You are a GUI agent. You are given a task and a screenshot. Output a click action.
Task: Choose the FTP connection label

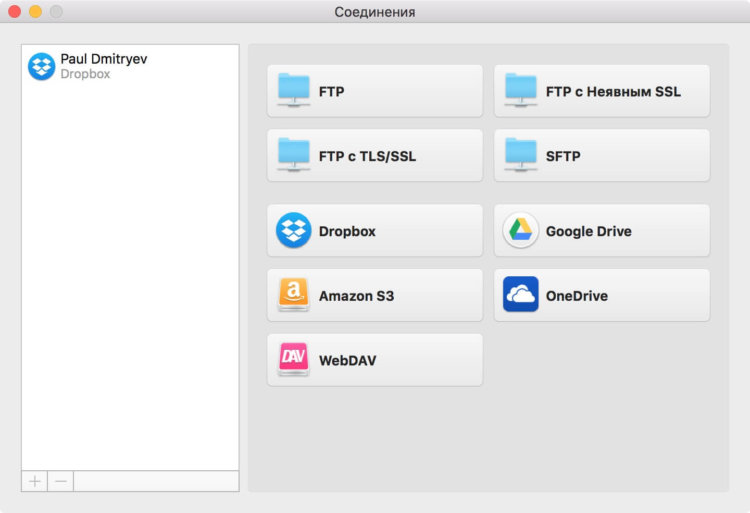click(331, 91)
